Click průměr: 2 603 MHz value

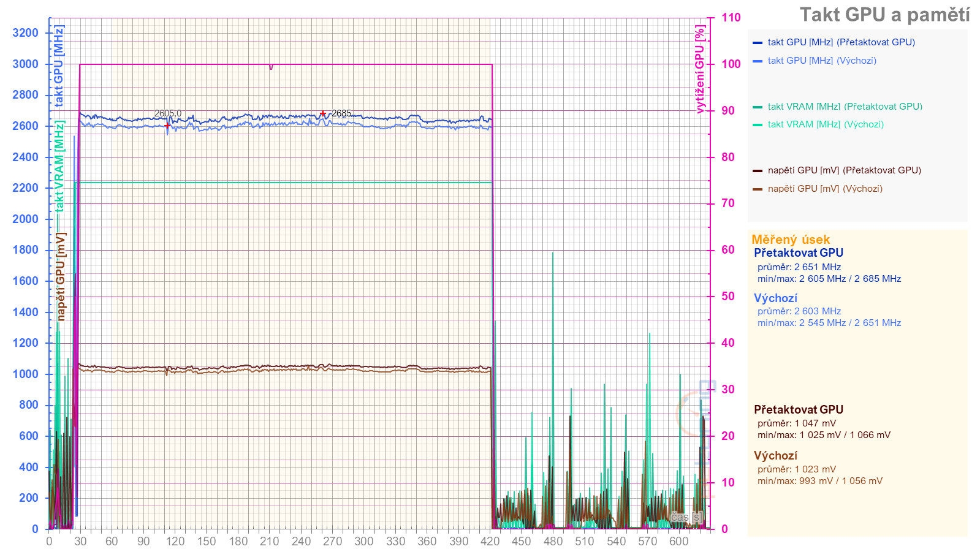click(x=799, y=311)
